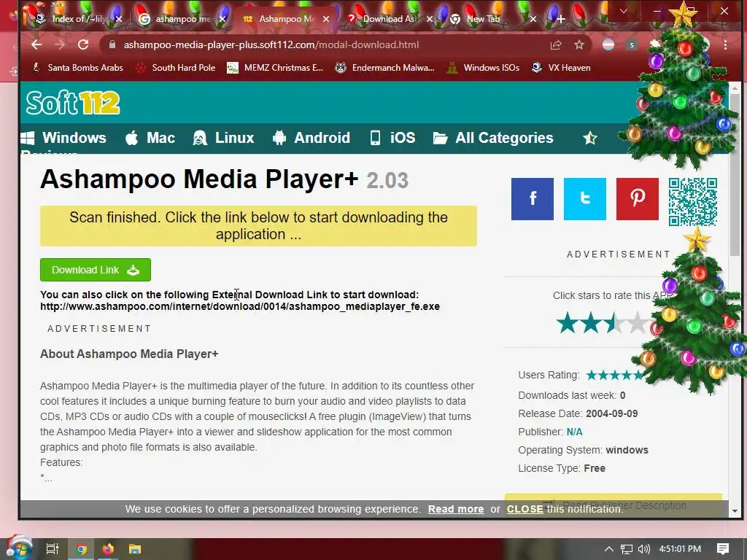Viewport: 747px width, 560px height.
Task: Open 'Endermanch Malwa...' bookmark
Action: click(385, 68)
